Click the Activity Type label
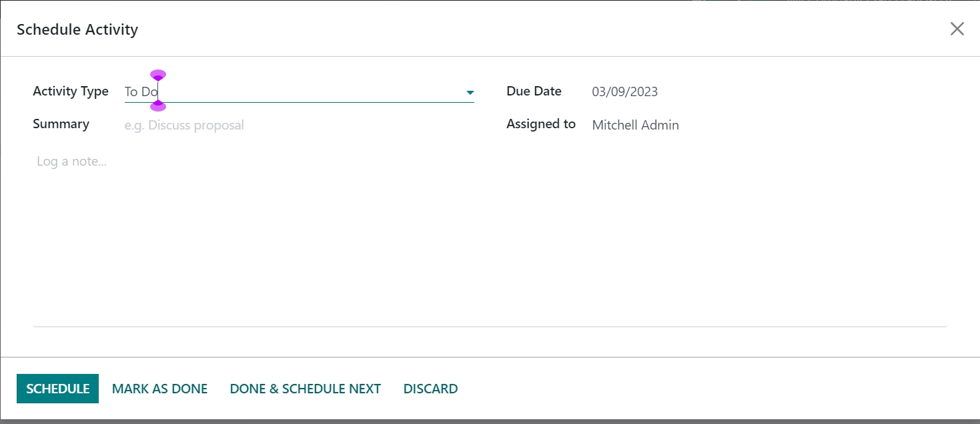The width and height of the screenshot is (980, 424). coord(71,91)
